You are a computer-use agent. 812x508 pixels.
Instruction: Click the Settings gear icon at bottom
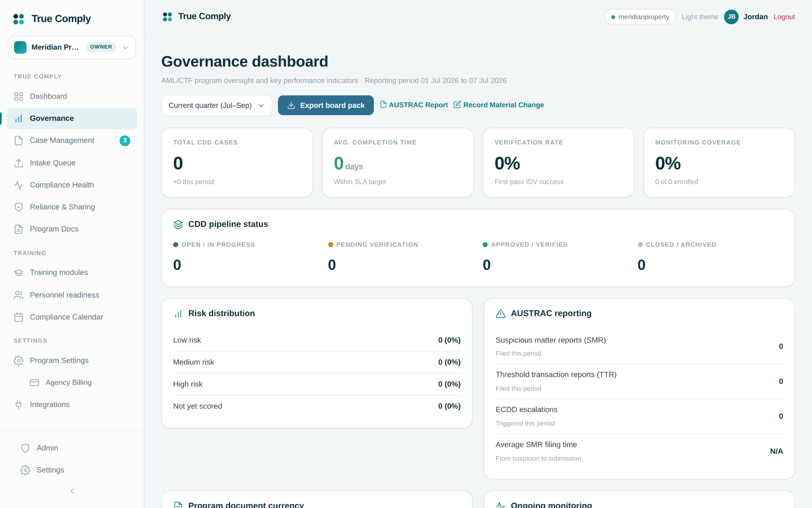(x=25, y=470)
